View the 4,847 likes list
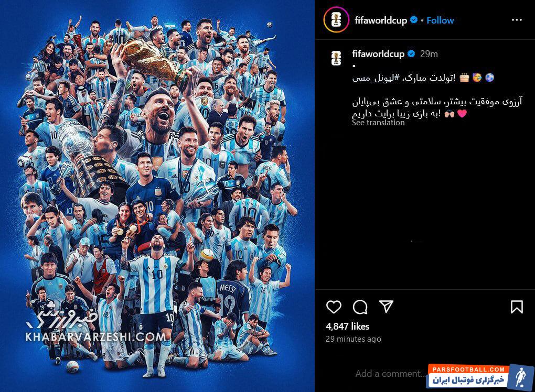 [347, 326]
